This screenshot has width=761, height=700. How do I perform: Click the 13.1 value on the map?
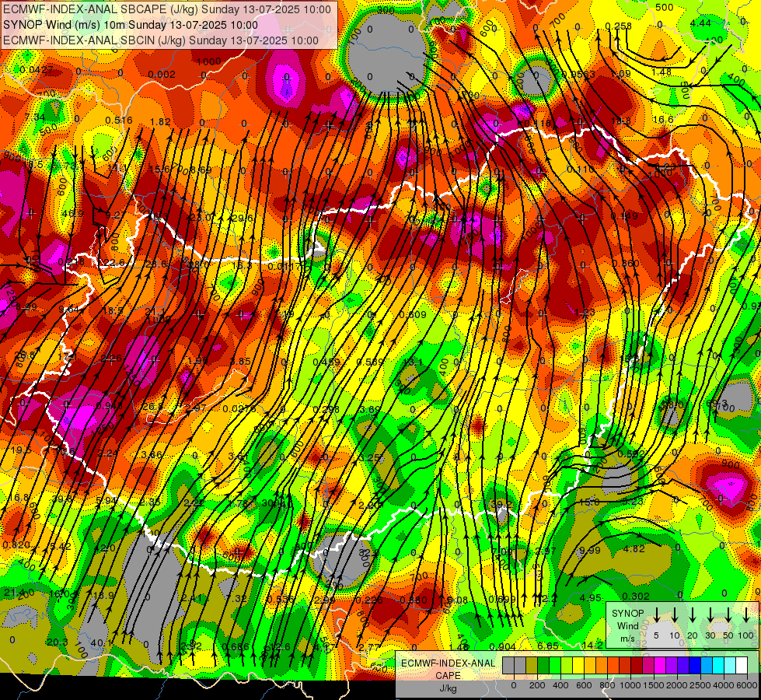[x=413, y=362]
